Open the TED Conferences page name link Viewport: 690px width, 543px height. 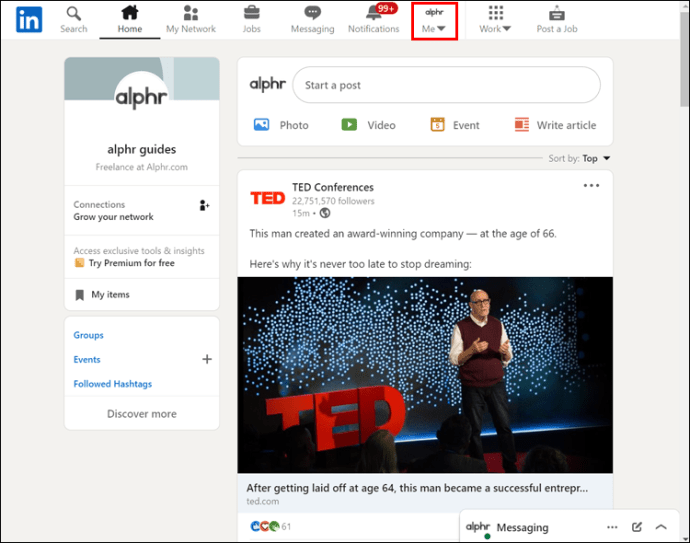click(x=333, y=187)
